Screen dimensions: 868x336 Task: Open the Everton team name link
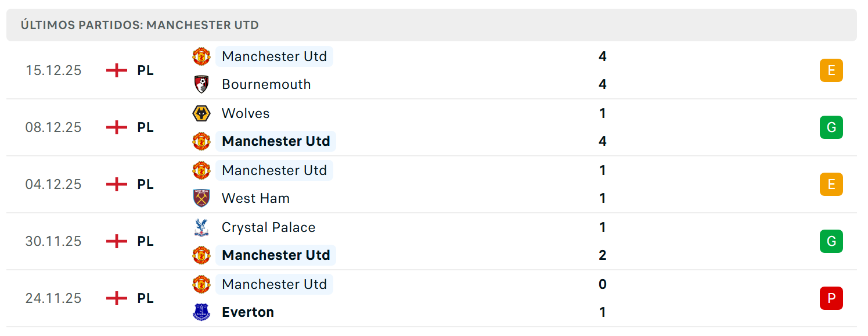248,312
